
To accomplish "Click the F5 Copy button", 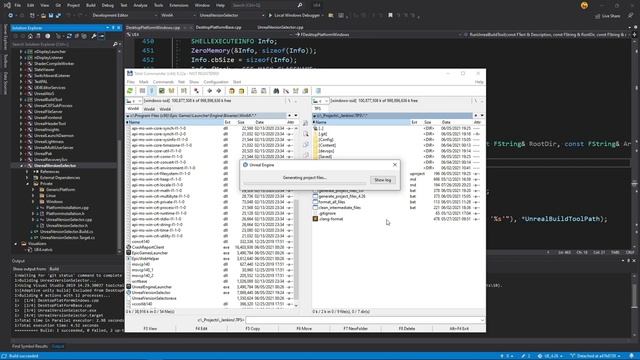I will tap(253, 329).
